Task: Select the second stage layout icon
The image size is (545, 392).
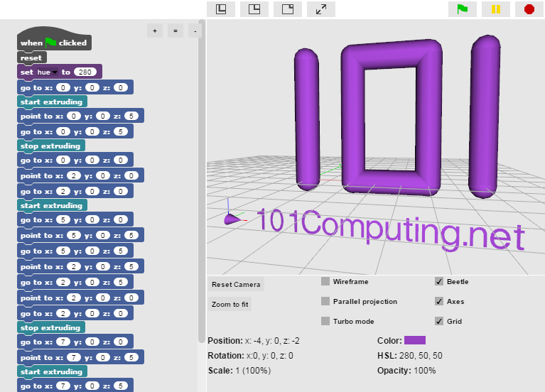Action: pyautogui.click(x=254, y=9)
